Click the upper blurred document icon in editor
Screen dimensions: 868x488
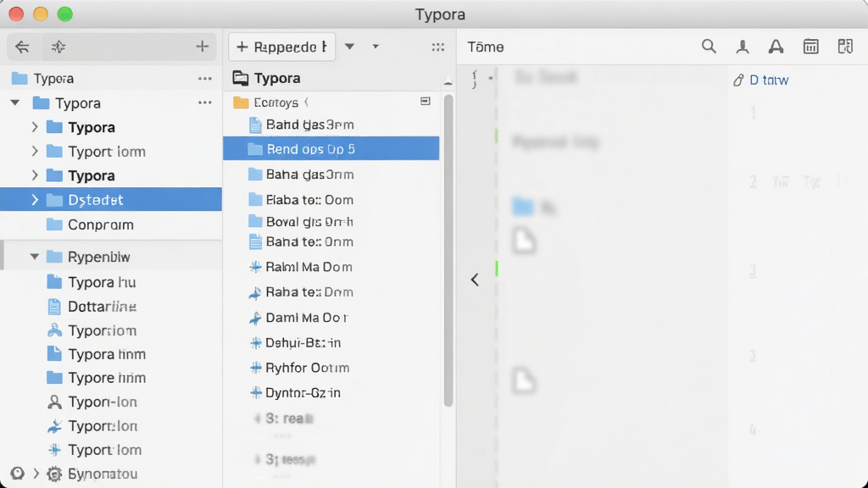524,241
